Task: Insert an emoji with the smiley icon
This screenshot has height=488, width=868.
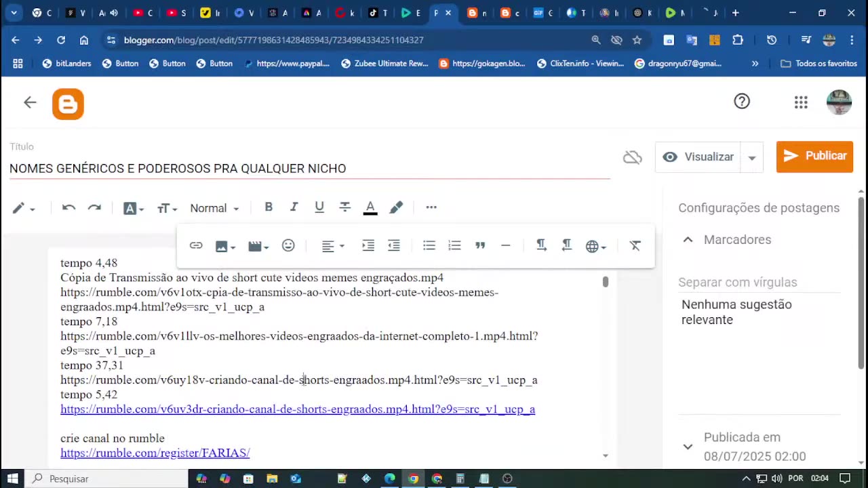Action: click(288, 245)
